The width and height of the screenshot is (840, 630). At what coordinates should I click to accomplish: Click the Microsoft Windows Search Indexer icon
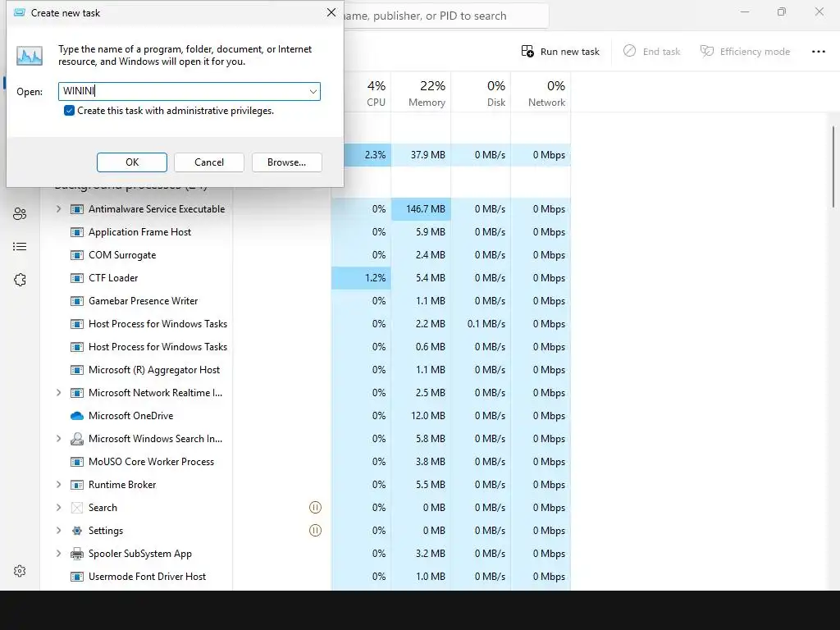77,439
